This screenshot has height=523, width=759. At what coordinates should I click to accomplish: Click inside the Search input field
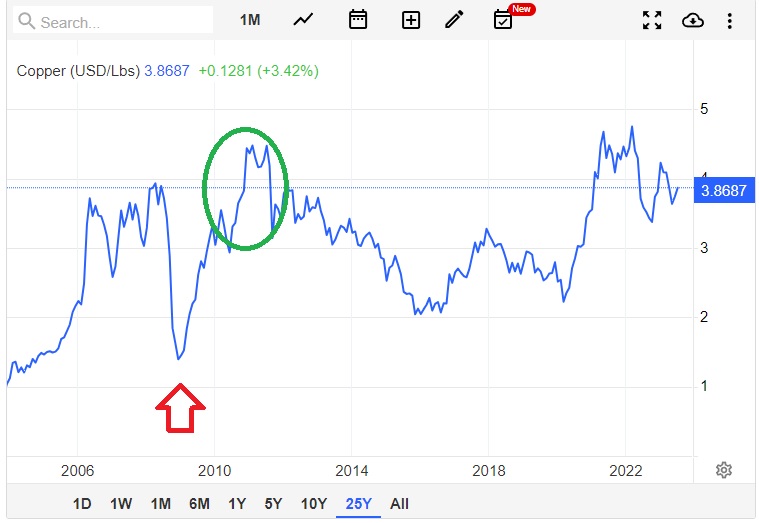(115, 21)
